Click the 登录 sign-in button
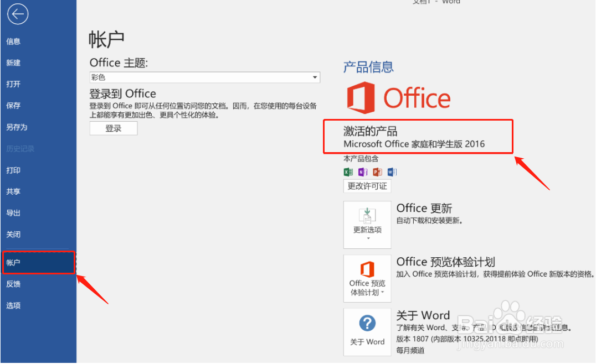 (114, 128)
